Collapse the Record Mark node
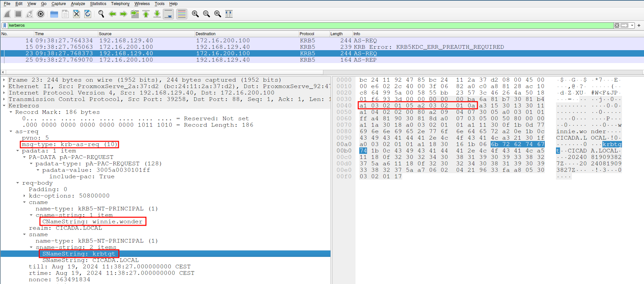644x284 pixels. pyautogui.click(x=11, y=112)
